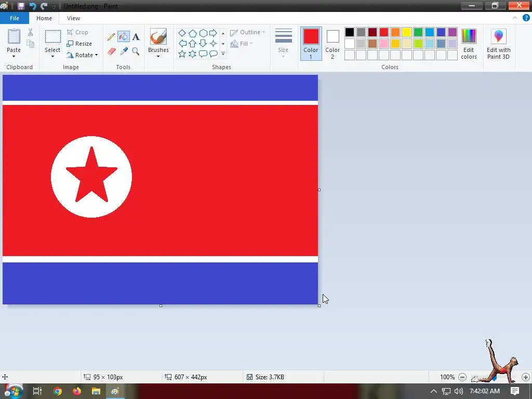Open Edit colors dialog
The image size is (532, 399).
point(469,44)
